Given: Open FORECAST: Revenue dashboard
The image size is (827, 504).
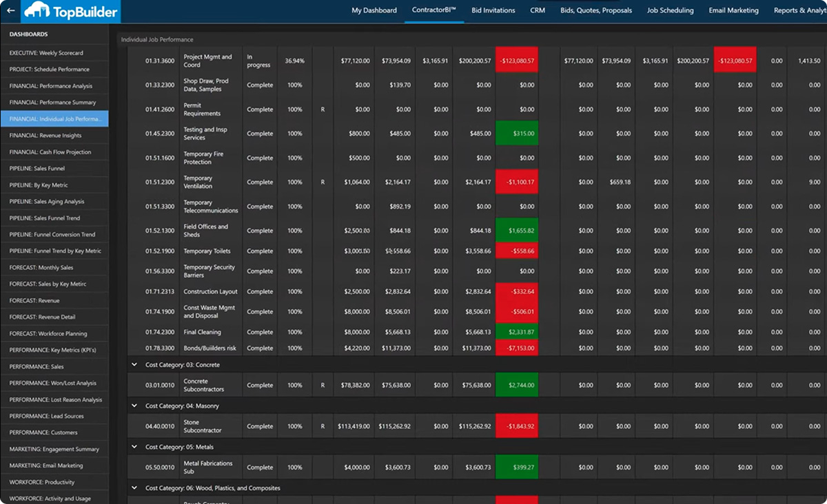Looking at the screenshot, I should (x=54, y=301).
